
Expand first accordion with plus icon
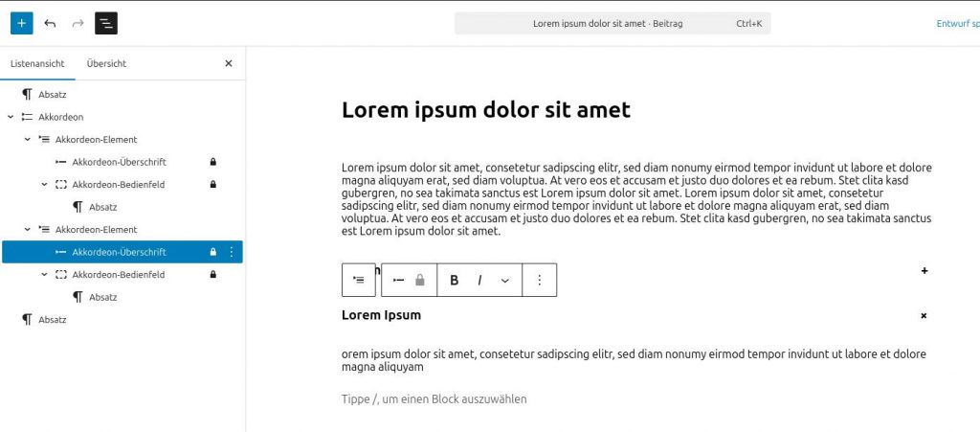924,271
